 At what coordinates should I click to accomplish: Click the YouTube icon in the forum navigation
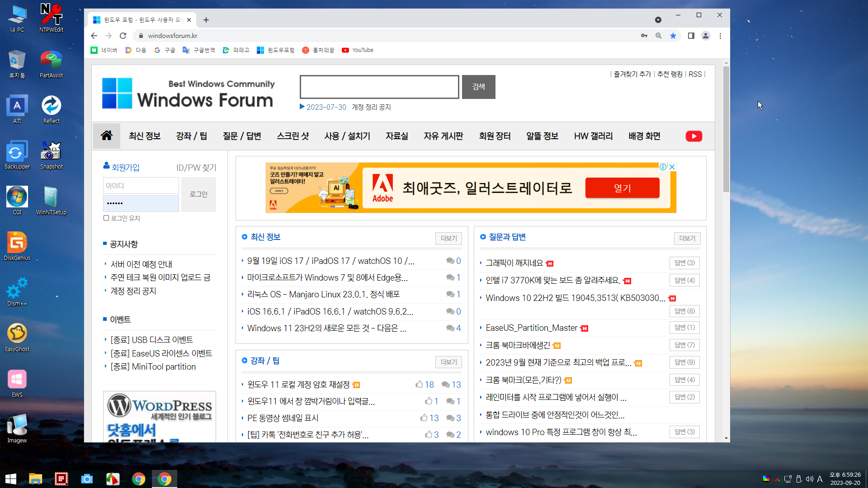tap(694, 136)
